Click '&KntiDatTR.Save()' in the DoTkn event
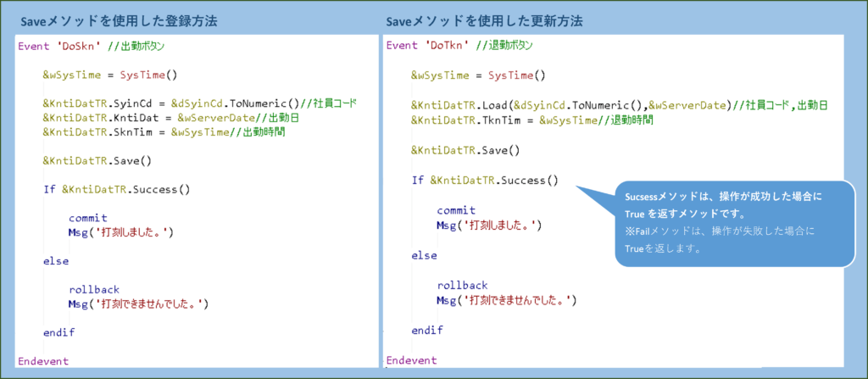Screen dimensions: 868x379 (x=465, y=149)
